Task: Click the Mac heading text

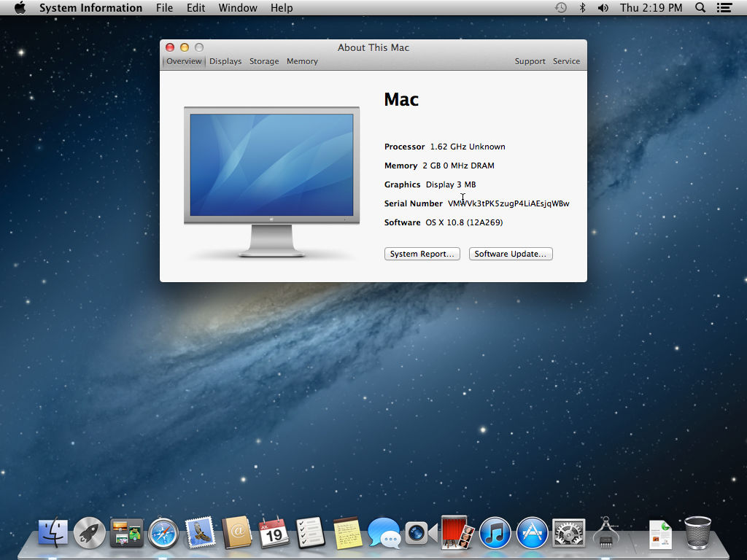Action: pos(401,99)
